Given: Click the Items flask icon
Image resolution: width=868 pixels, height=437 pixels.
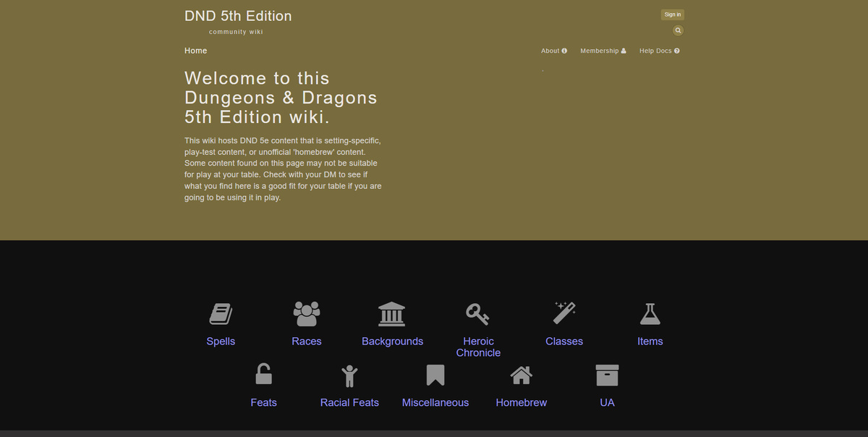Looking at the screenshot, I should pos(650,314).
